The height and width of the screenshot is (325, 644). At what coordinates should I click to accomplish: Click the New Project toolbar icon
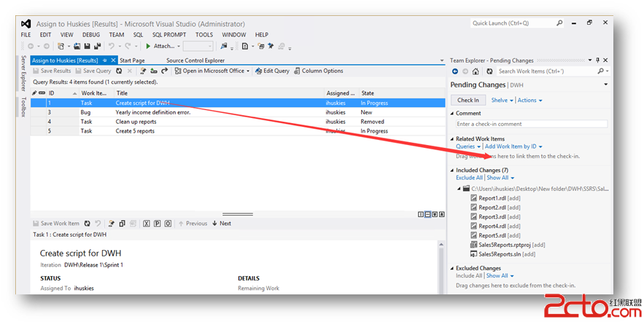61,47
